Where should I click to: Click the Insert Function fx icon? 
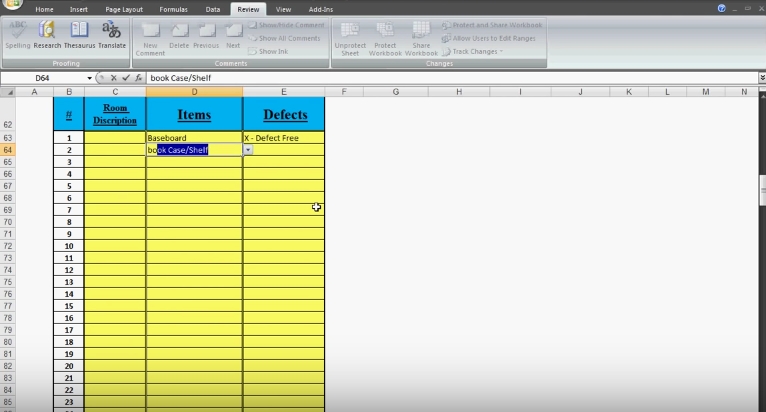point(138,78)
